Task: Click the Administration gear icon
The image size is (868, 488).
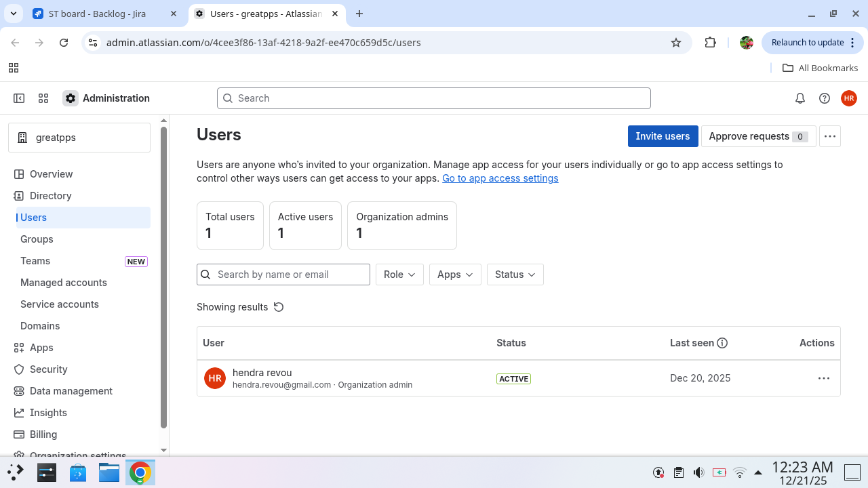Action: (71, 98)
